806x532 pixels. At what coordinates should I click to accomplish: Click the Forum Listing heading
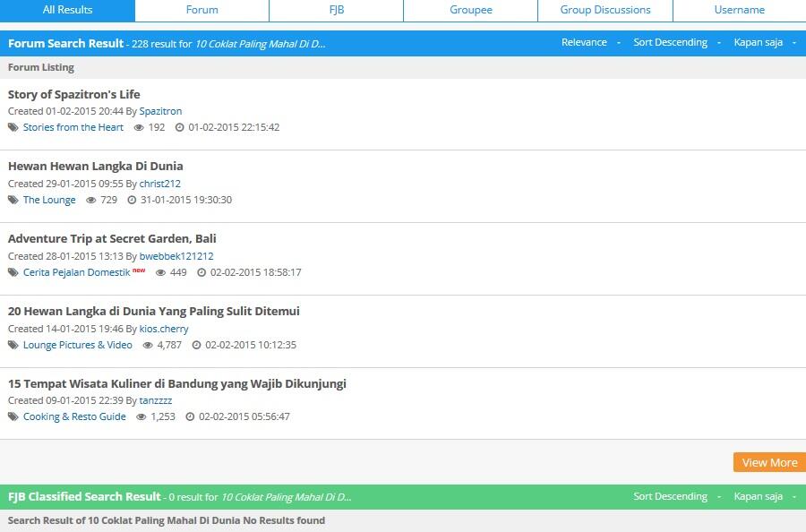point(41,67)
